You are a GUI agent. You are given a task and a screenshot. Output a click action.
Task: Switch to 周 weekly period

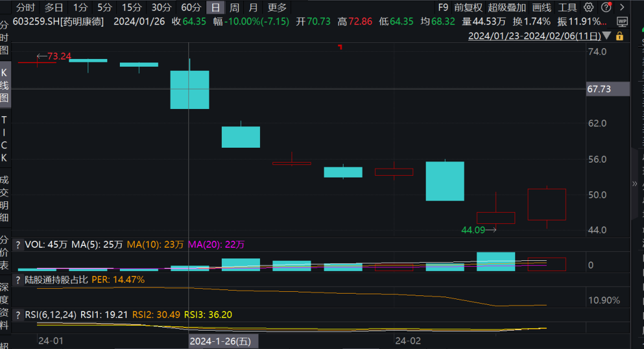234,8
